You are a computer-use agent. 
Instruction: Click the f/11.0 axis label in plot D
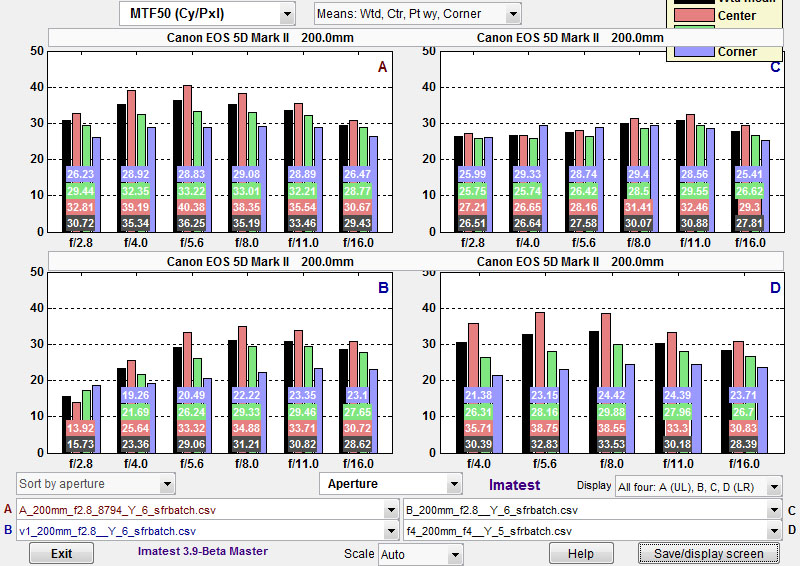click(678, 464)
